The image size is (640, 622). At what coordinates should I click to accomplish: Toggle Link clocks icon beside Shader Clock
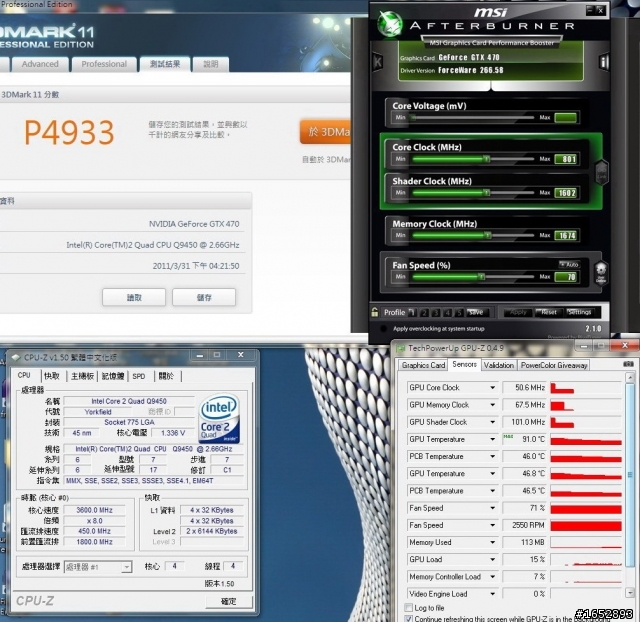point(601,172)
